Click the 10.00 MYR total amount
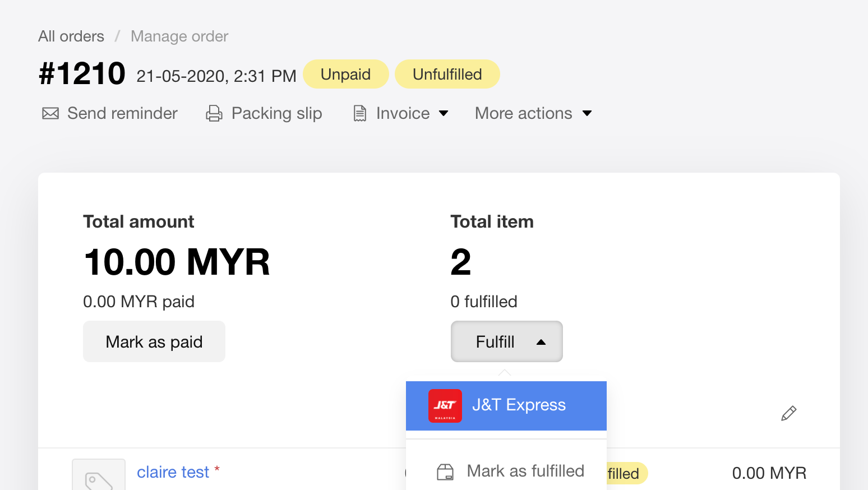868x490 pixels. (x=177, y=262)
